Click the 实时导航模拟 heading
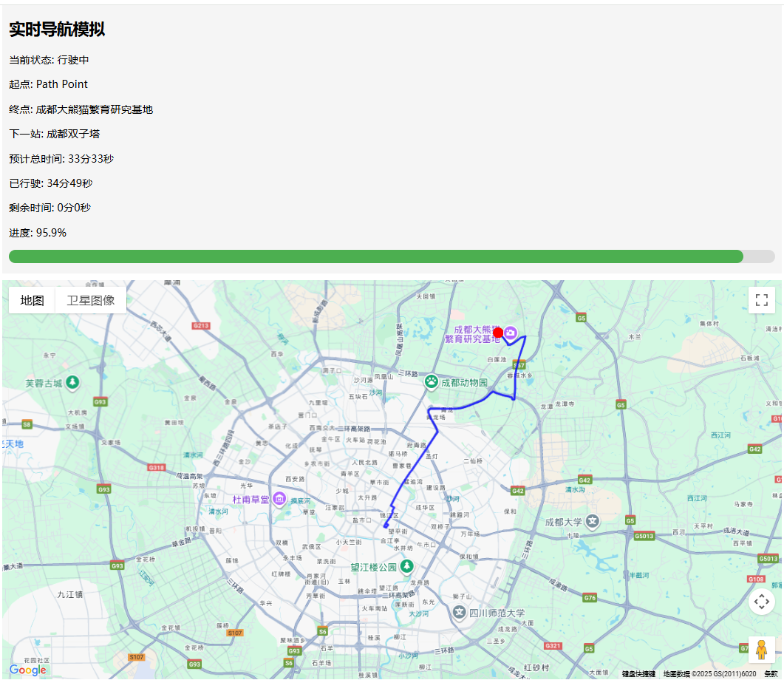This screenshot has height=680, width=784. [x=57, y=30]
